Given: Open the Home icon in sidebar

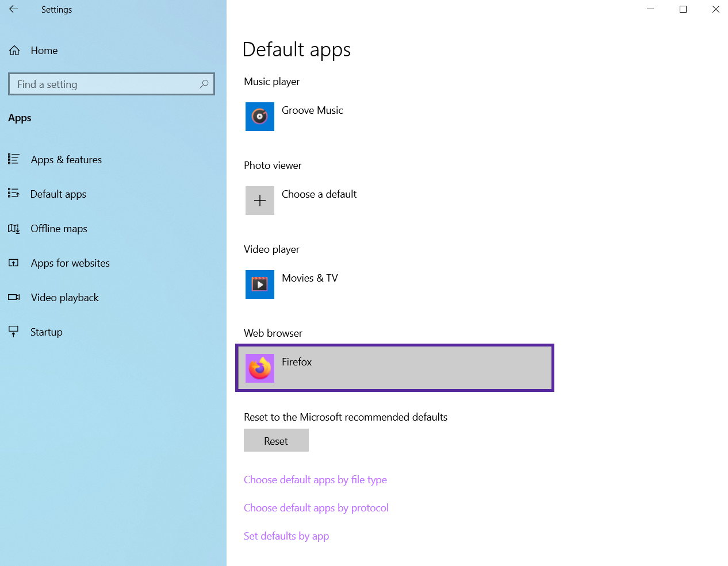Looking at the screenshot, I should pos(14,51).
